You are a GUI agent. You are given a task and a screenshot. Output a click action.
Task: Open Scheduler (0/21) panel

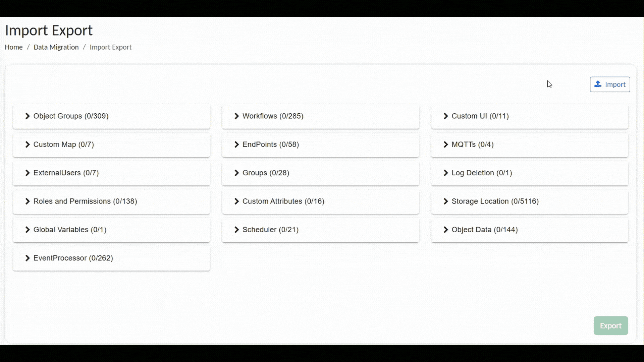tap(270, 230)
